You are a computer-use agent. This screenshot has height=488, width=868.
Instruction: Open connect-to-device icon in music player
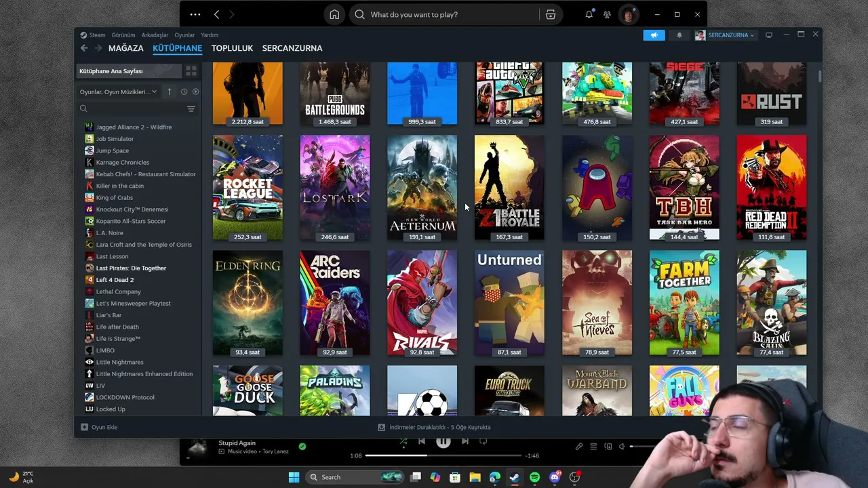point(608,447)
